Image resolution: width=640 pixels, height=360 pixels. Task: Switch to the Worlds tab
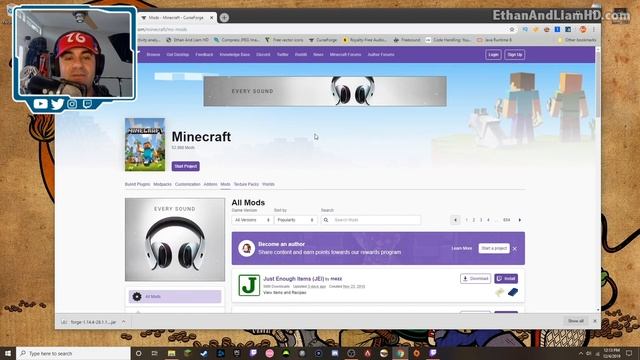(268, 184)
